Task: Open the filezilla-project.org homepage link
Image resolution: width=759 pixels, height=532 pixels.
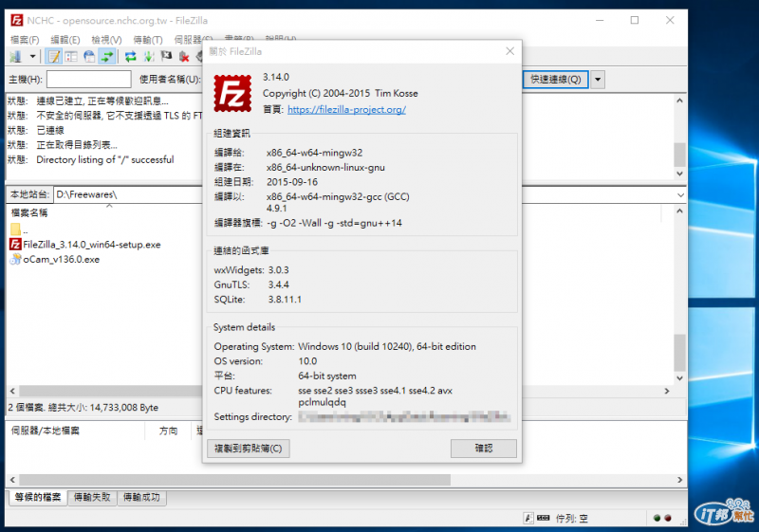Action: 346,110
